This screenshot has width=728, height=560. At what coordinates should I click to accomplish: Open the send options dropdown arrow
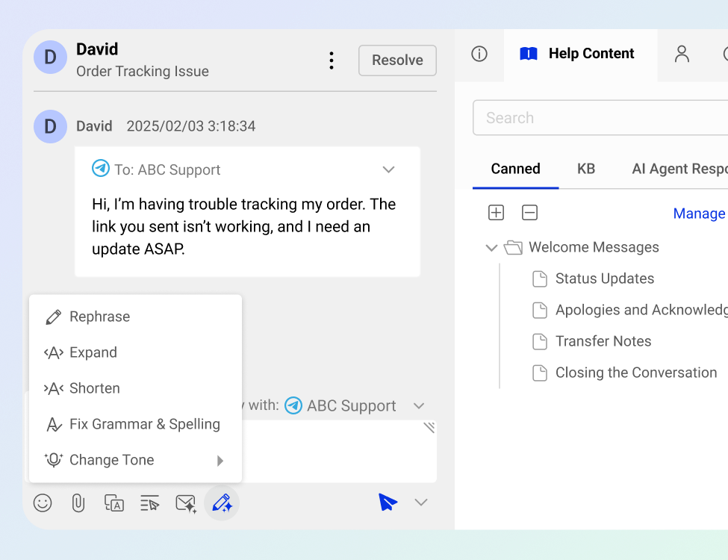coord(421,503)
